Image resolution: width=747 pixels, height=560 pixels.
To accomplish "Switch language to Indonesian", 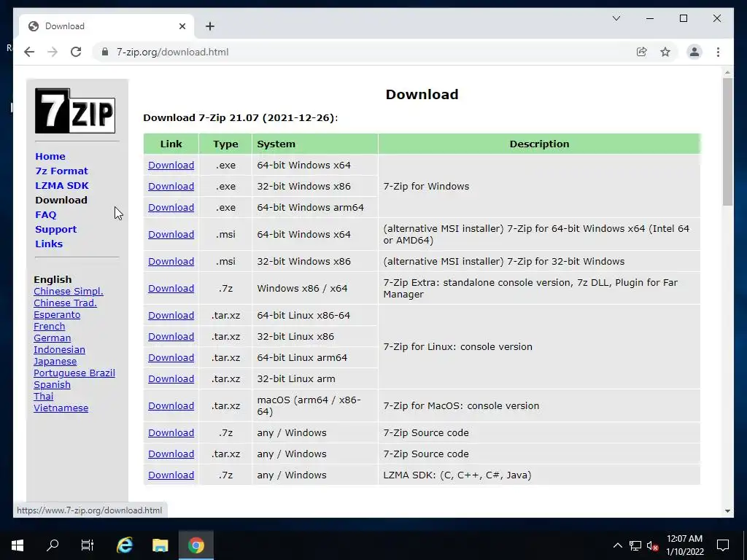I will click(x=59, y=349).
